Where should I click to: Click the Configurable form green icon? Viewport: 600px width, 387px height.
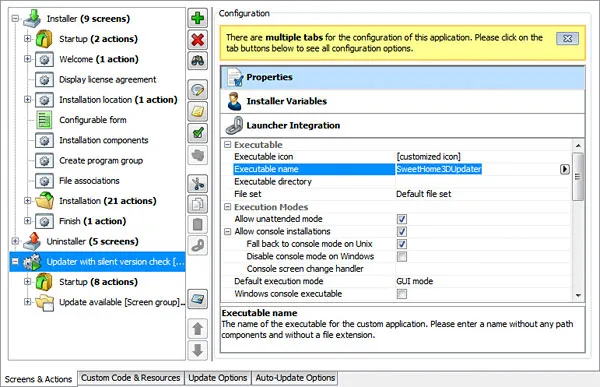[x=44, y=120]
